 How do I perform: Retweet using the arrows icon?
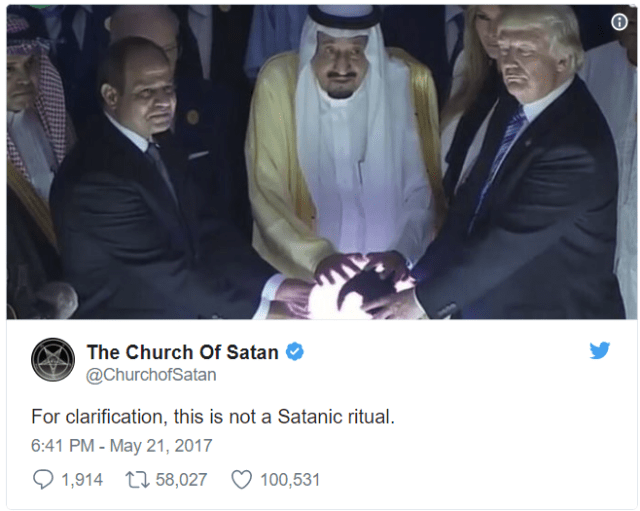pyautogui.click(x=137, y=480)
